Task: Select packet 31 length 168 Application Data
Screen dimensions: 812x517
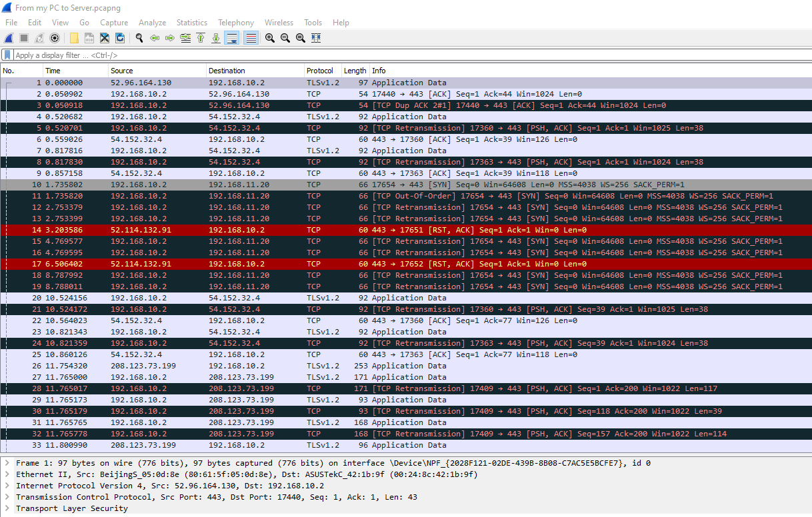Action: point(406,422)
